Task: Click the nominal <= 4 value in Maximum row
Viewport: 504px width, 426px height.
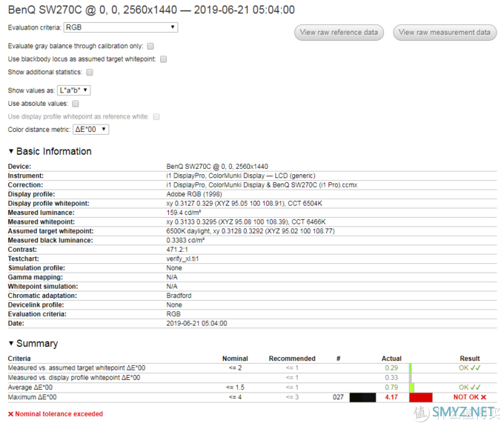Action: point(235,397)
